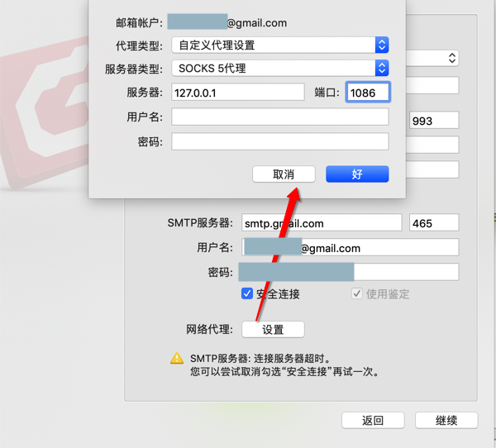This screenshot has width=496, height=448.
Task: Click the 取消 button
Action: pos(284,174)
